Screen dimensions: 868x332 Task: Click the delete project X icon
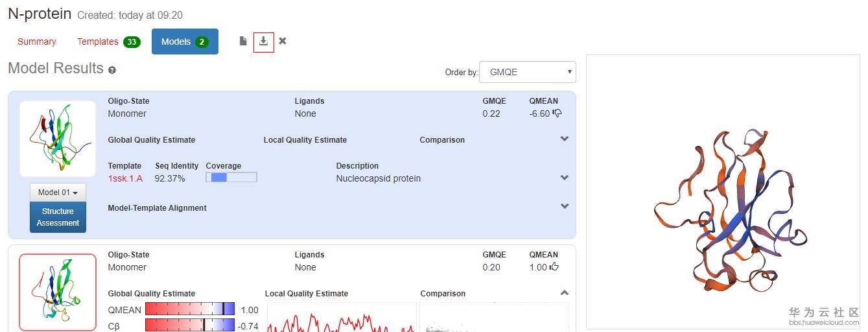point(283,41)
